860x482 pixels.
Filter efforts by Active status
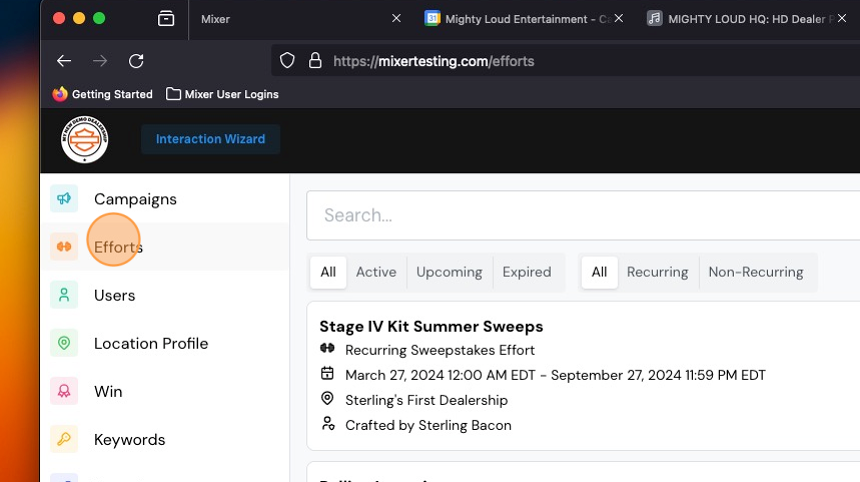point(376,272)
